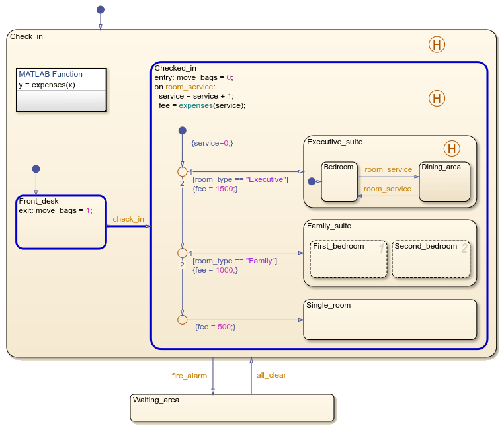This screenshot has height=430, width=504.
Task: Select the default transition dot above Check_in
Action: pos(101,9)
